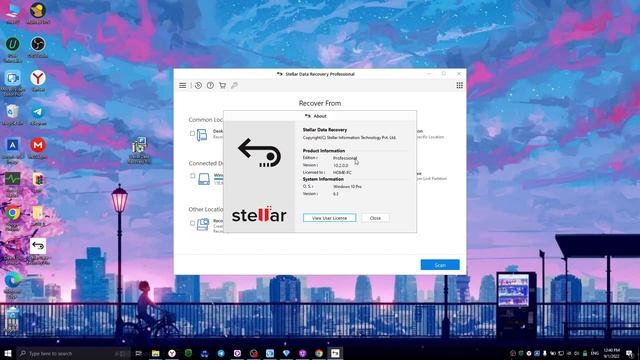The image size is (640, 360).
Task: Open the notification center icon
Action: (x=630, y=353)
